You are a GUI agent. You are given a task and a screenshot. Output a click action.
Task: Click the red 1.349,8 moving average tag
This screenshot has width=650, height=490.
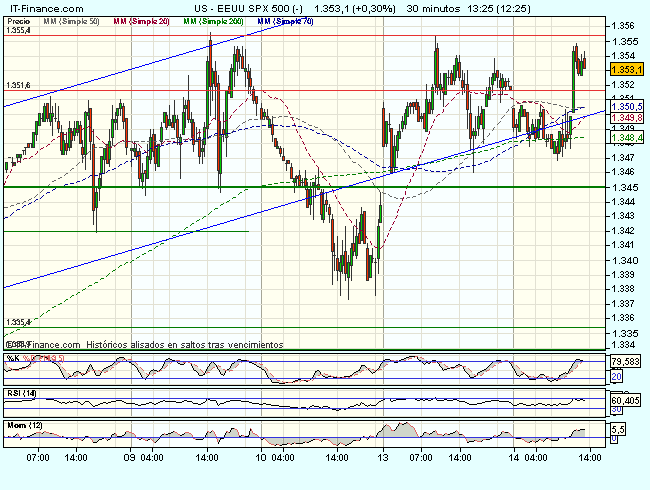coord(627,118)
